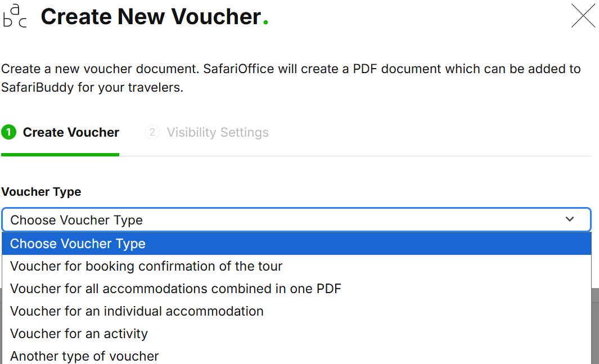Viewport: 599px width, 364px height.
Task: Select Voucher for an activity option
Action: (x=79, y=334)
